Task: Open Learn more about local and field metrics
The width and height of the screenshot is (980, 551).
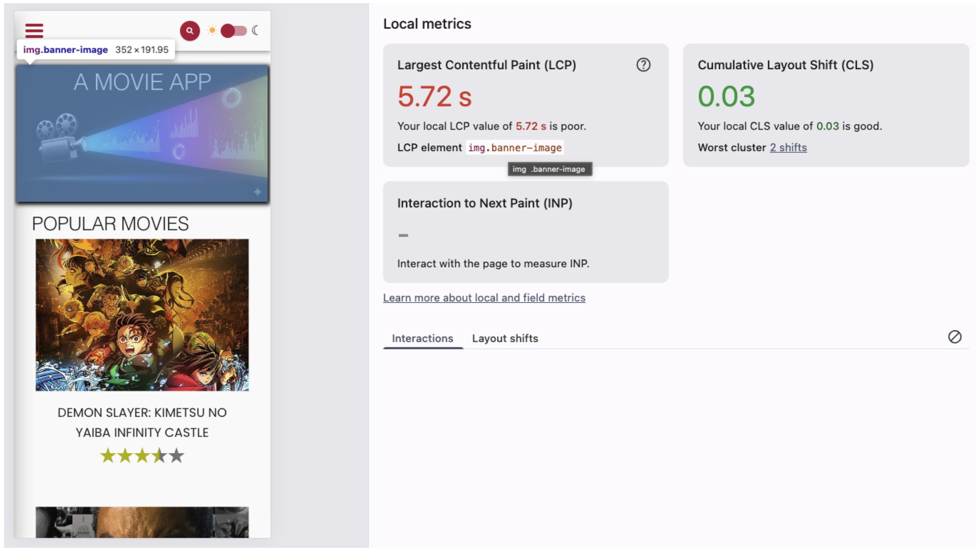Action: pyautogui.click(x=484, y=298)
